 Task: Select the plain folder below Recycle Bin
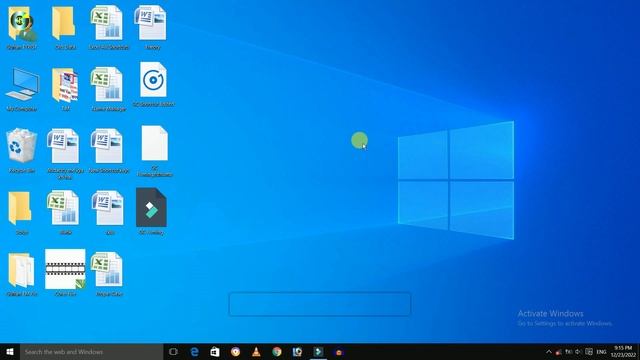(x=20, y=208)
